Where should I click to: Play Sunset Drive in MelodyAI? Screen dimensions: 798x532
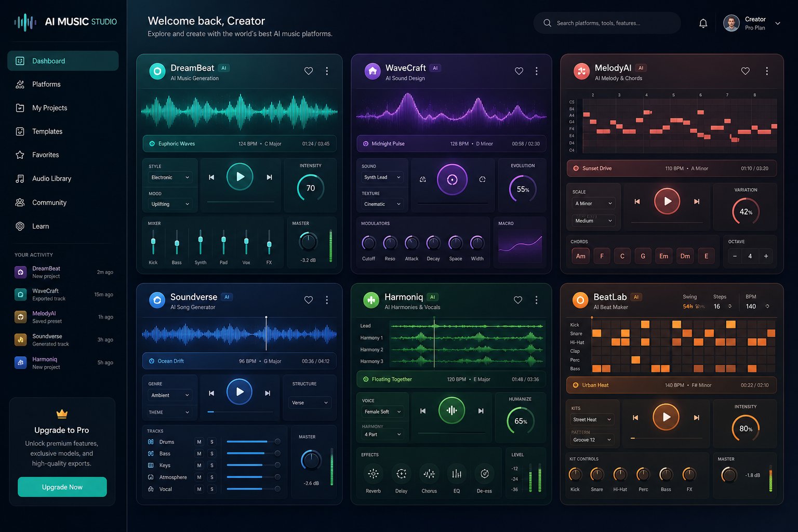coord(667,201)
